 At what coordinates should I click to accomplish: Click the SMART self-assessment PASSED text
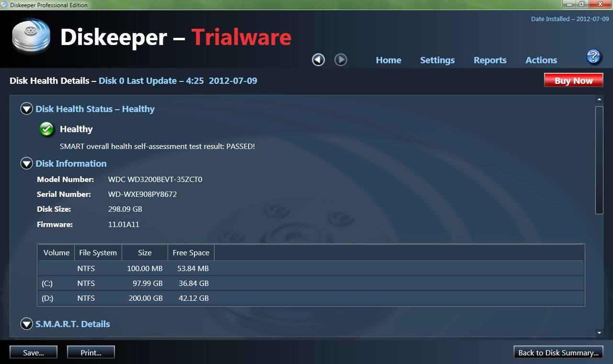158,147
